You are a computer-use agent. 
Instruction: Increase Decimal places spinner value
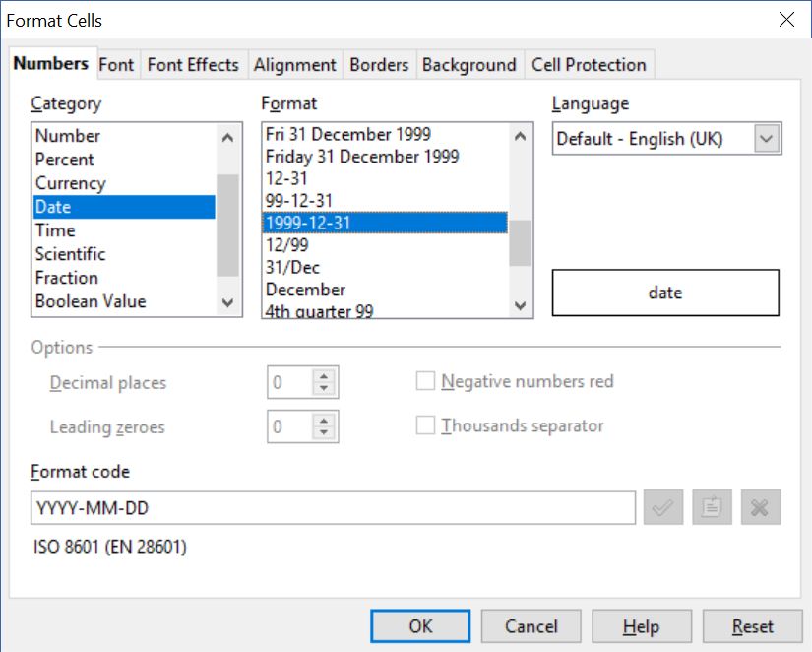tap(324, 376)
